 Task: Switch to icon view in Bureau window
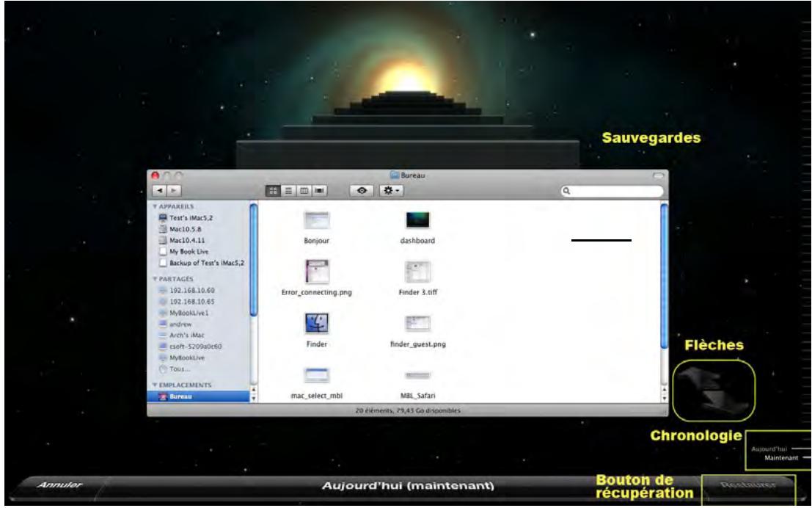tap(273, 191)
